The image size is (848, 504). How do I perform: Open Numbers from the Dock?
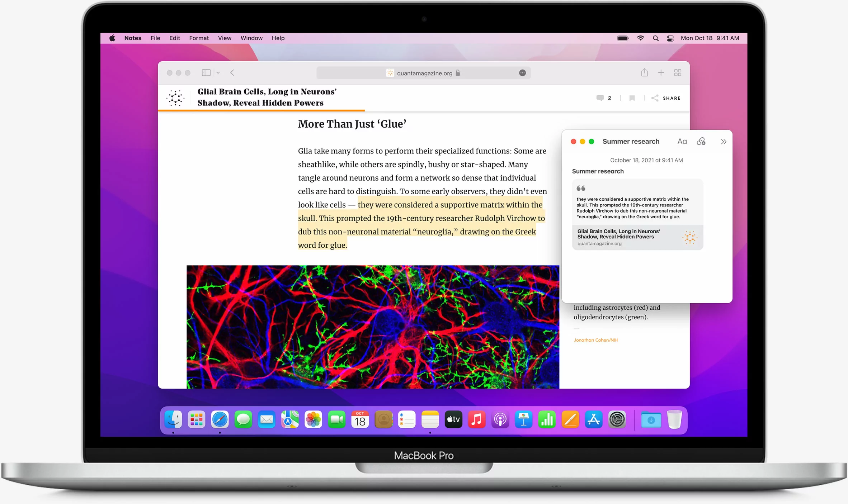pos(547,419)
